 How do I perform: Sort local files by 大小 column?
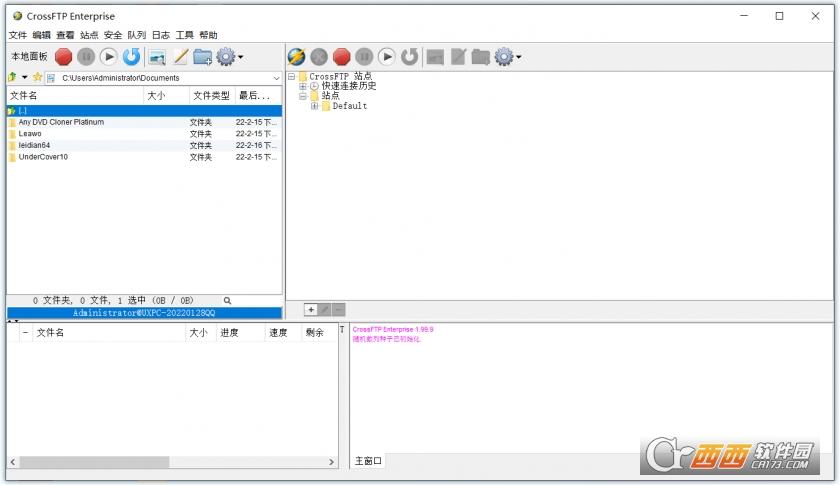pos(166,95)
